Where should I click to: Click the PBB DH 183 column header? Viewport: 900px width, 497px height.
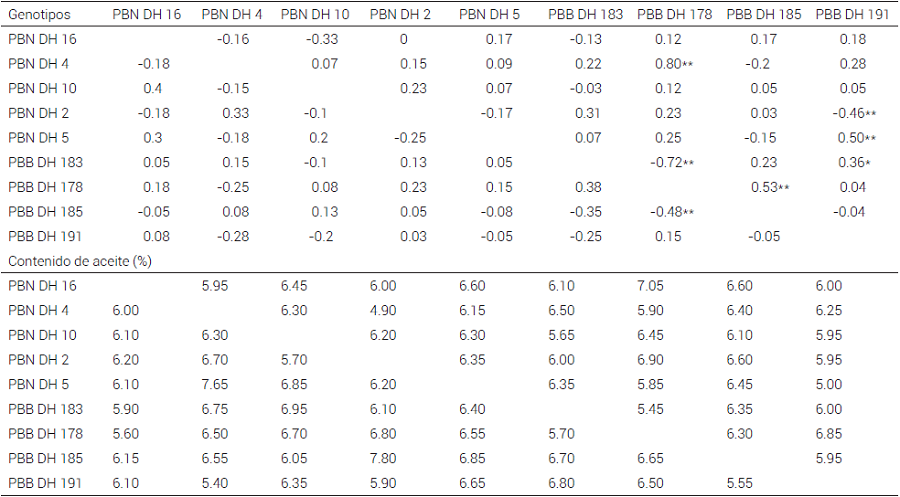click(x=582, y=15)
